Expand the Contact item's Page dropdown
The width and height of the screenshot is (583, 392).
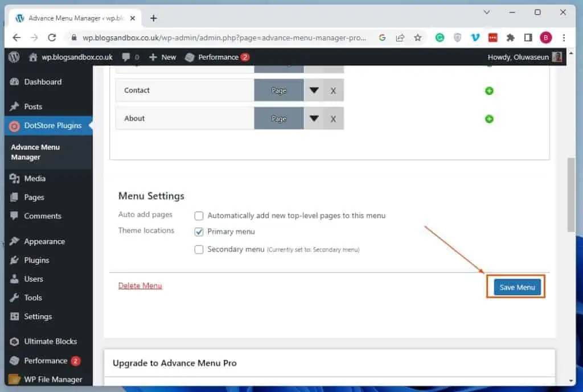tap(314, 90)
